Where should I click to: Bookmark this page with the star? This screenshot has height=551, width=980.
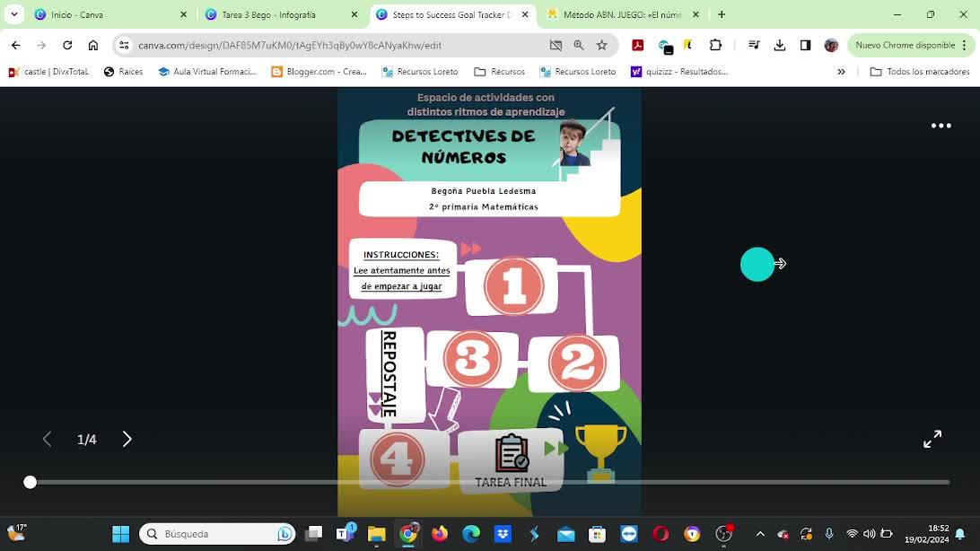602,45
